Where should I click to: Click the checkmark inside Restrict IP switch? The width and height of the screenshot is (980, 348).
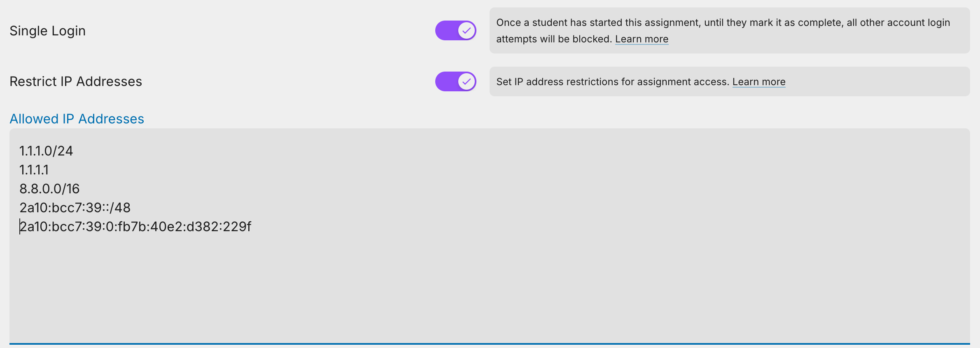click(x=466, y=81)
